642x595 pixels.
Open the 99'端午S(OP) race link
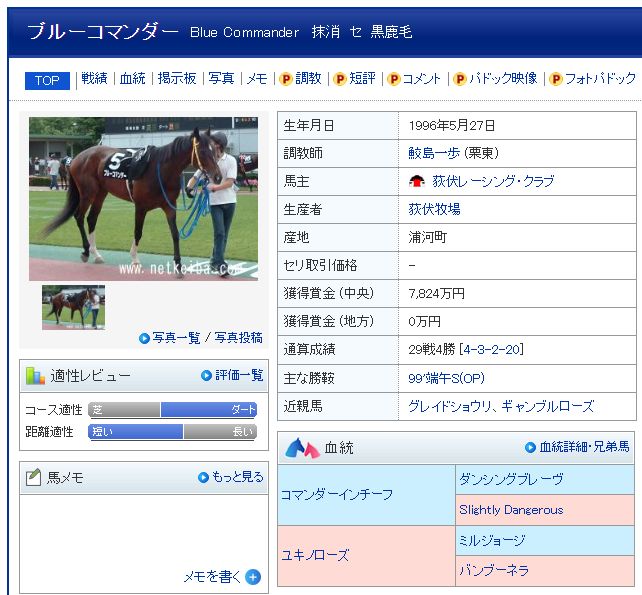pos(446,378)
